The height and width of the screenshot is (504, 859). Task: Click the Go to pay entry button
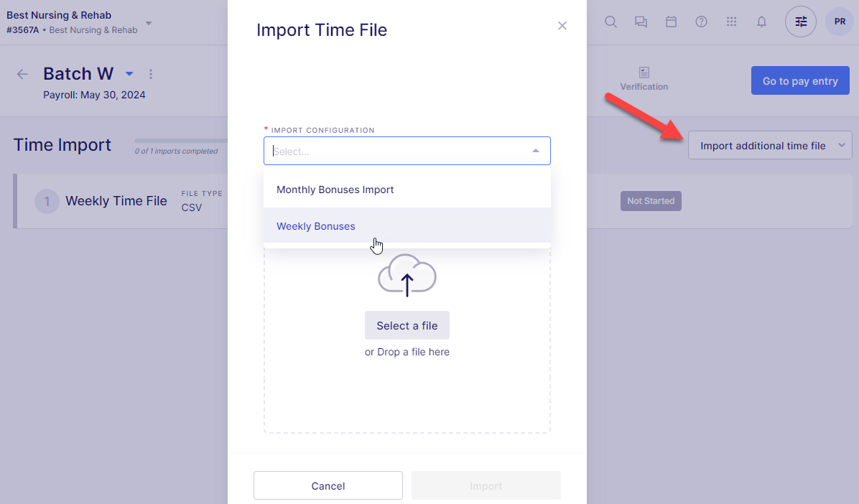click(799, 80)
